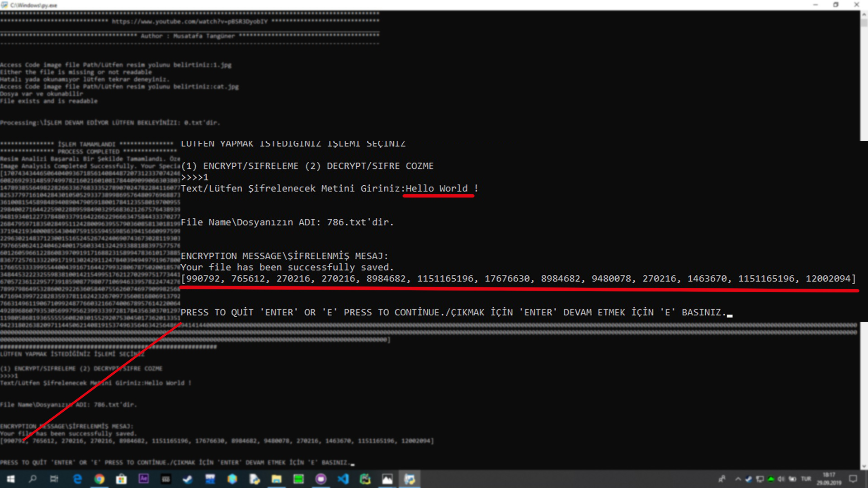The image size is (868, 488).
Task: Open the Action Center notifications icon
Action: (x=853, y=479)
